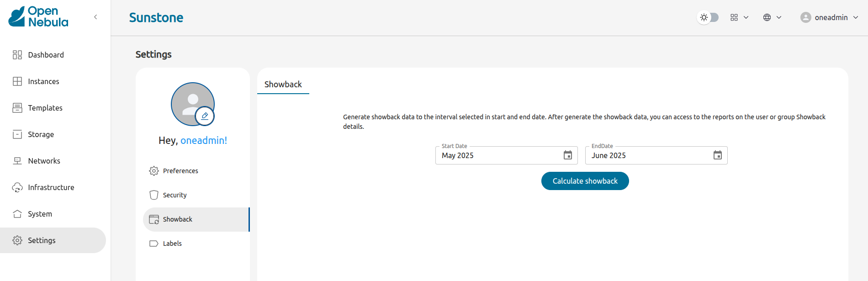Click the Security shield icon
This screenshot has height=281, width=868.
pos(154,195)
